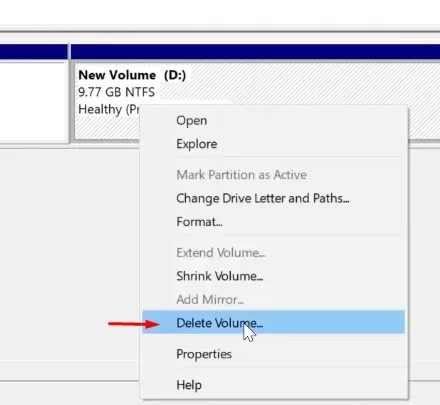Click the 9.77 GB NTFS size label

[x=116, y=92]
